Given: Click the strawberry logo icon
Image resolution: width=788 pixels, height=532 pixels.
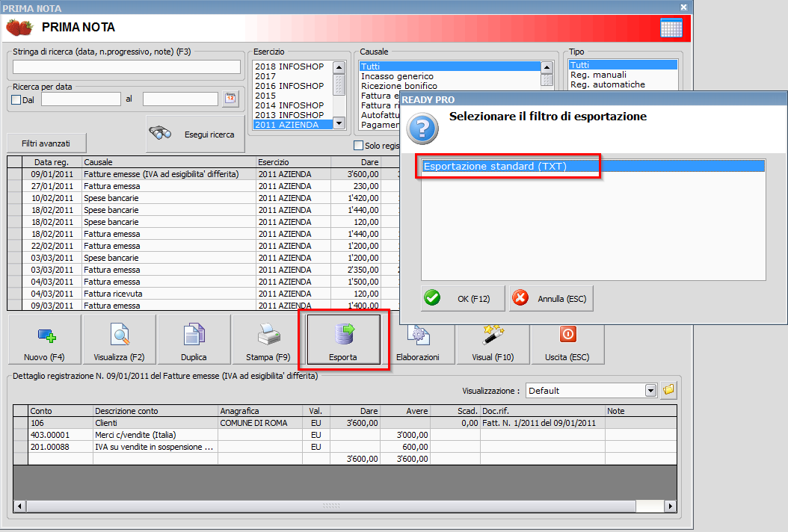Looking at the screenshot, I should pos(19,27).
